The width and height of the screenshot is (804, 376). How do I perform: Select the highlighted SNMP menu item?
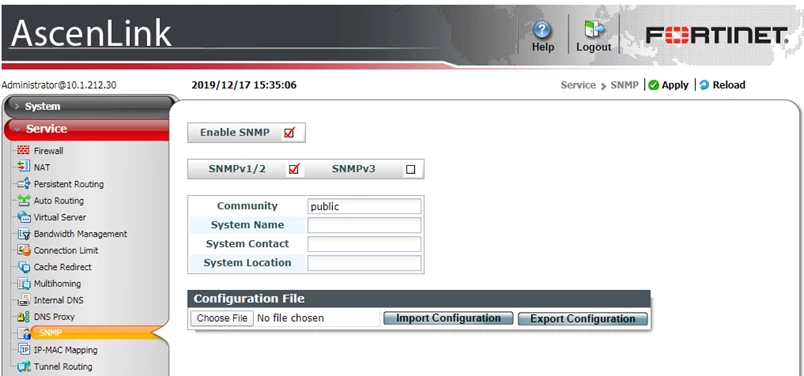pos(92,333)
